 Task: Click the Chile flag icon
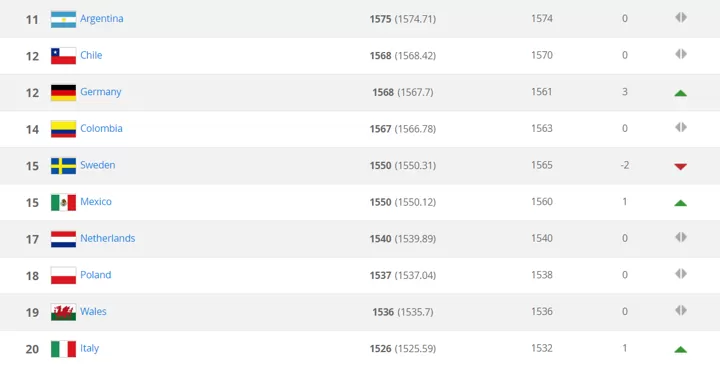click(x=63, y=56)
